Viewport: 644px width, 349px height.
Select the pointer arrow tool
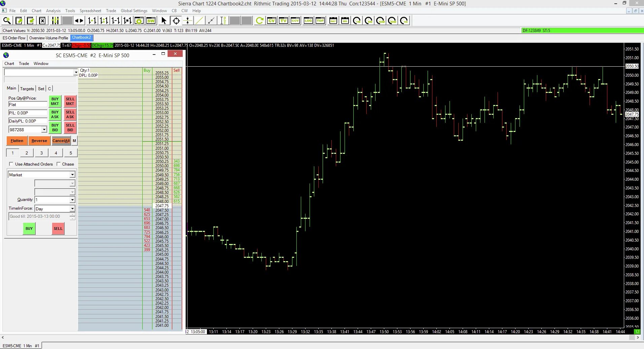pyautogui.click(x=164, y=21)
